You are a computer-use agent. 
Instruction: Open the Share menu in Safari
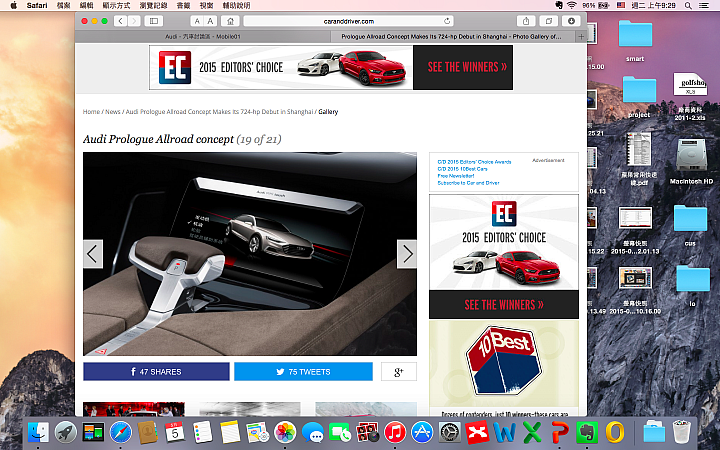[526, 21]
